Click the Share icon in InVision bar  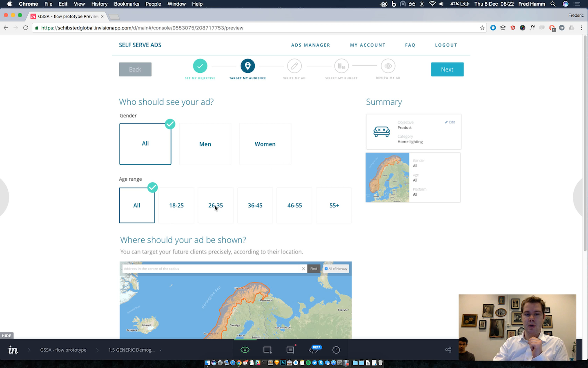coord(448,350)
